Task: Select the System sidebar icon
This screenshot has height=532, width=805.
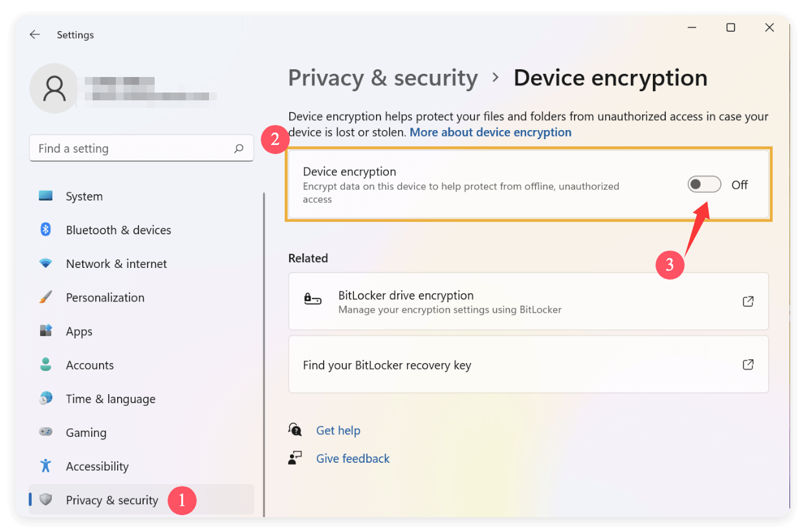Action: point(46,196)
